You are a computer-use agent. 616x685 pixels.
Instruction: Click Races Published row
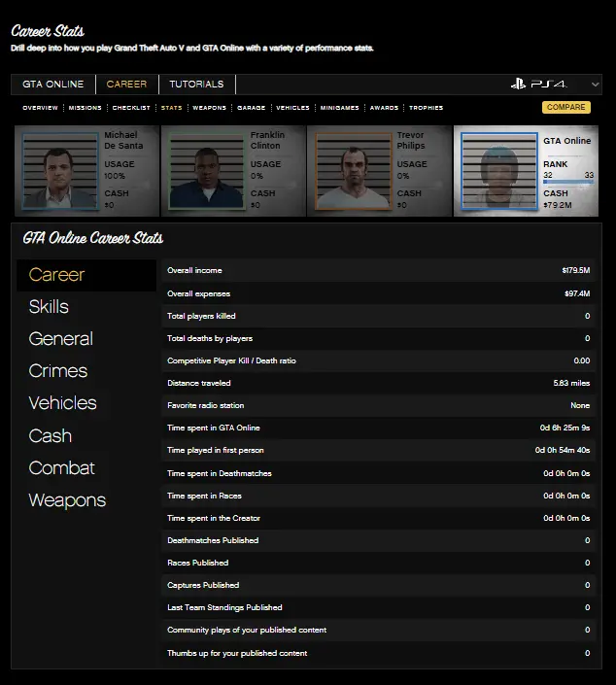(x=379, y=563)
